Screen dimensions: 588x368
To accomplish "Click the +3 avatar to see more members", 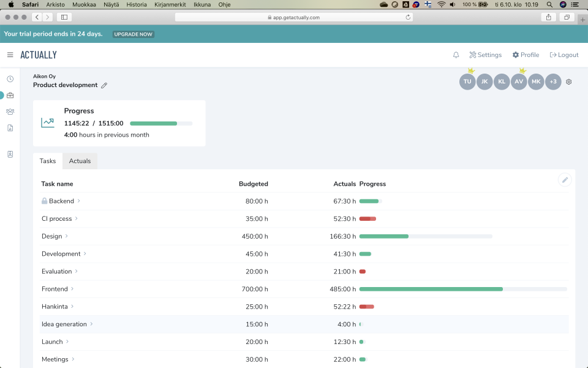I will [x=553, y=81].
